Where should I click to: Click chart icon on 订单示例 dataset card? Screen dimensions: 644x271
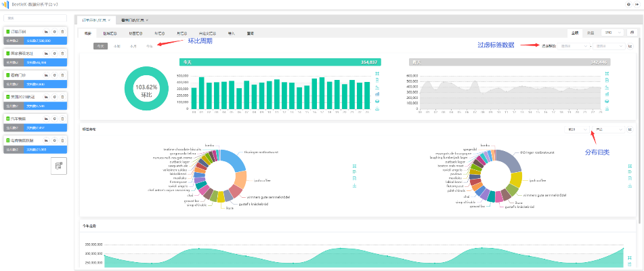[x=46, y=32]
